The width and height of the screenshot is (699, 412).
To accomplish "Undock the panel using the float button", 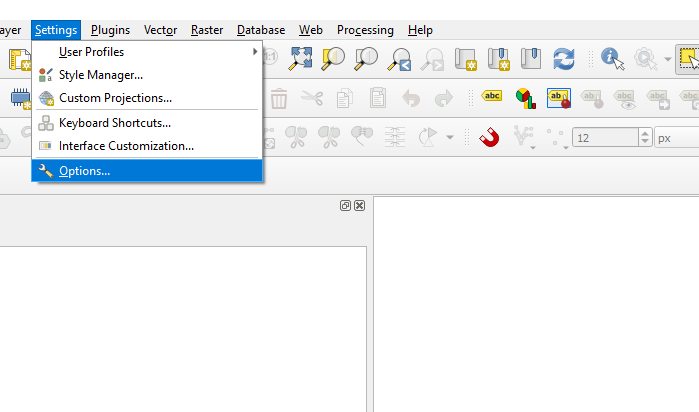I will [x=345, y=205].
